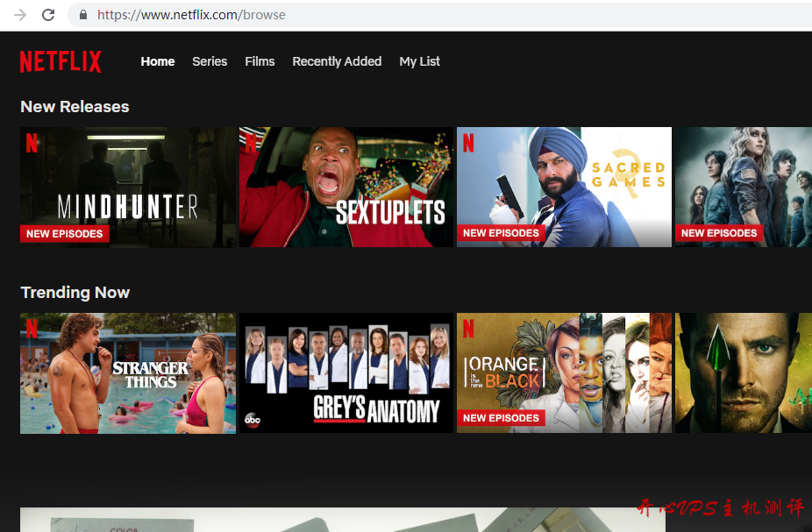
Task: Go forward using the browser arrow
Action: 20,15
